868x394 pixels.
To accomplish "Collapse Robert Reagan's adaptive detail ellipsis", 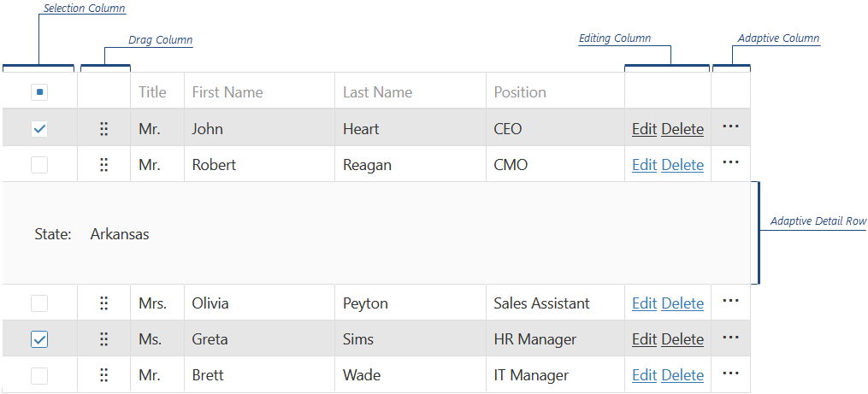I will tap(730, 162).
